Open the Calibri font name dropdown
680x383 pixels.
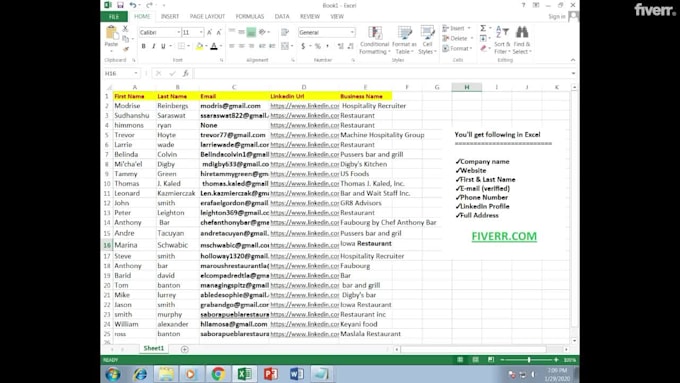pyautogui.click(x=178, y=33)
